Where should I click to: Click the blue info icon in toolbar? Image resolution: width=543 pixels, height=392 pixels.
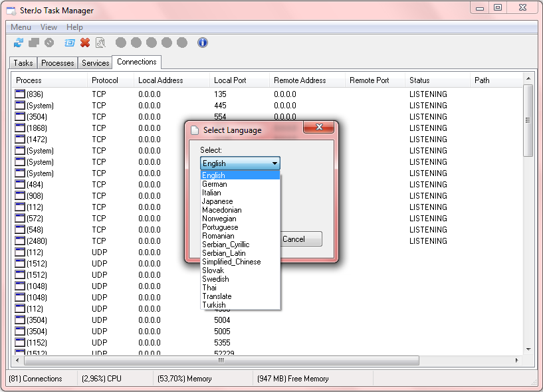(x=203, y=43)
